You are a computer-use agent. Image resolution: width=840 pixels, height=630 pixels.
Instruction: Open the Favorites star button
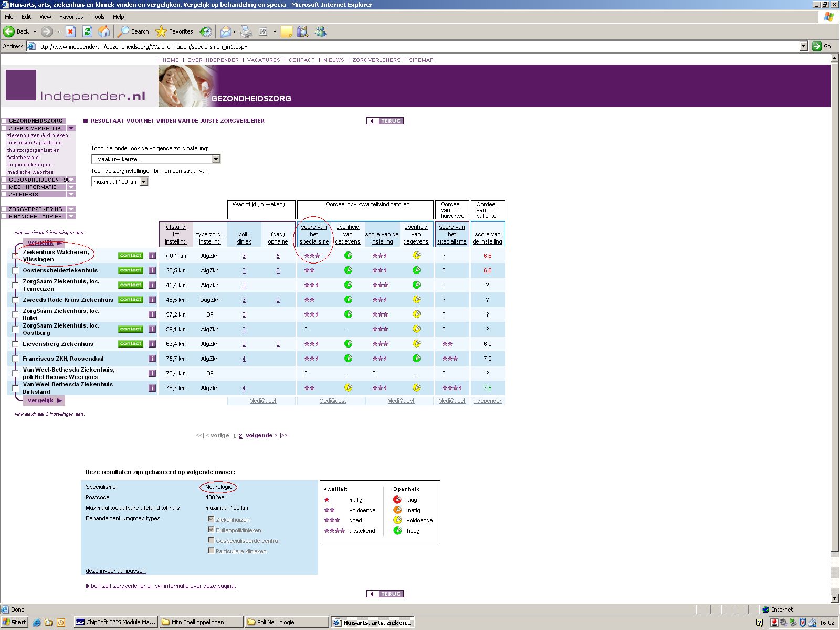tap(175, 31)
